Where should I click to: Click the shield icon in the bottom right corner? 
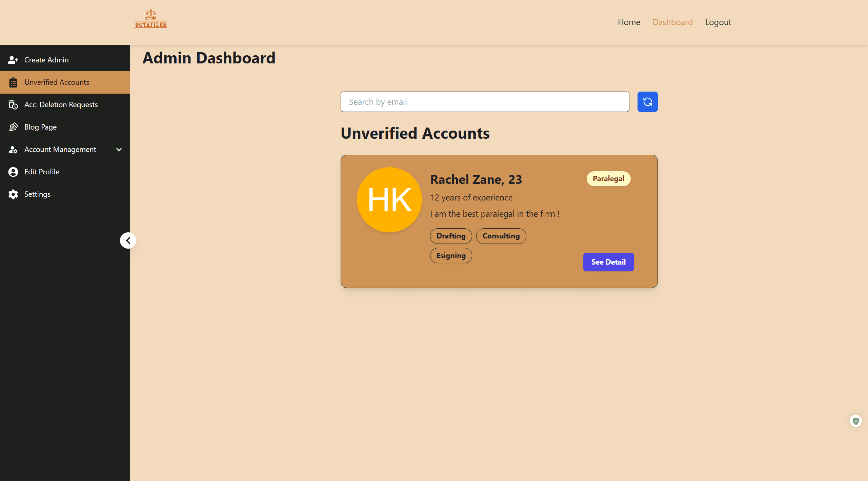(x=856, y=421)
